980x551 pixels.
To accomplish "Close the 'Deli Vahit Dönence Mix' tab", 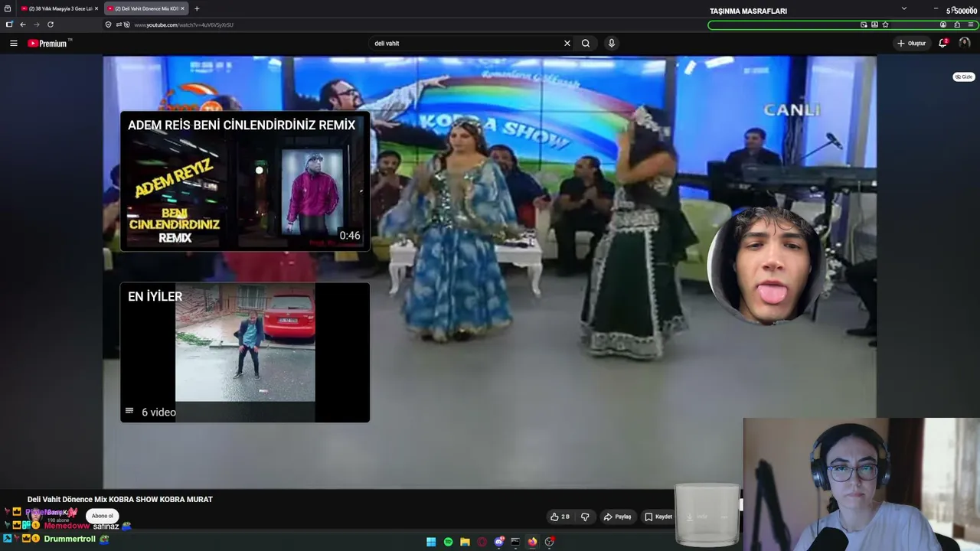I will [183, 8].
